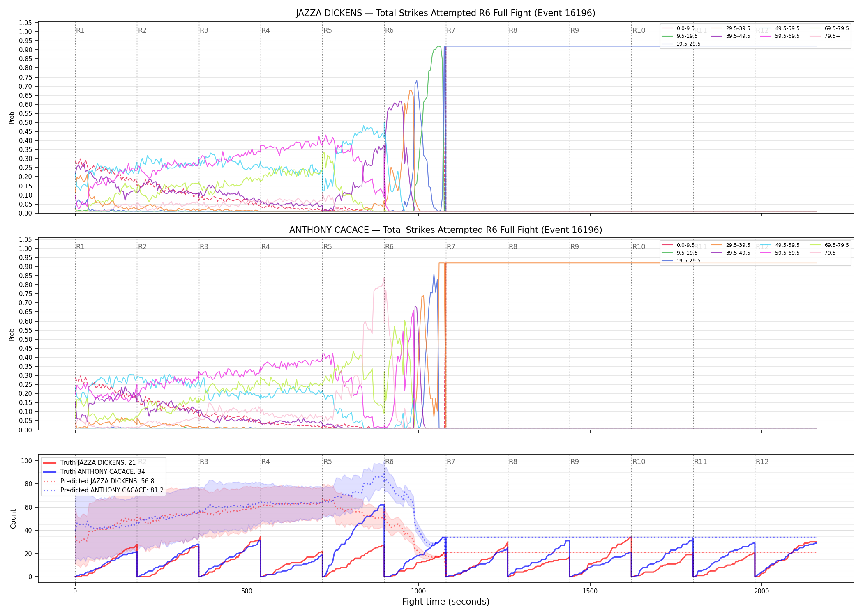Screen dimensions: 863x616
Task: Click the R7 round marker in top chart
Action: [451, 30]
